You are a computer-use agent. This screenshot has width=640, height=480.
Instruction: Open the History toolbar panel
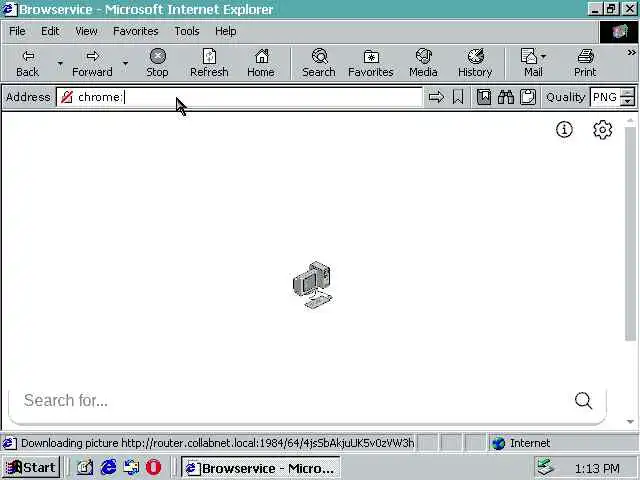point(475,63)
